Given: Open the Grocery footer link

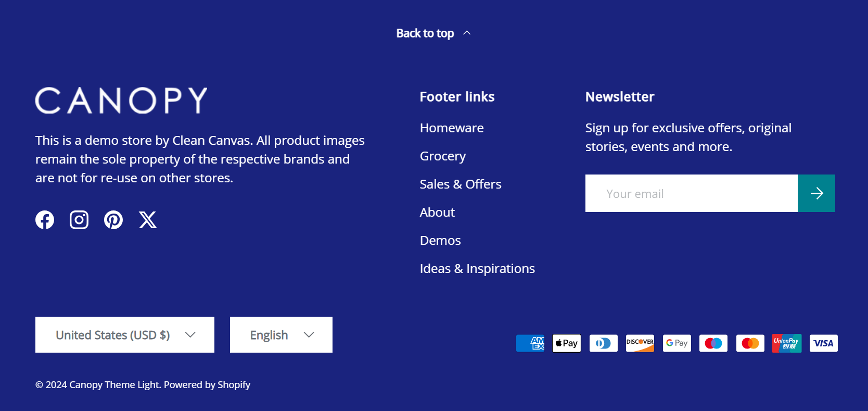Looking at the screenshot, I should 443,156.
